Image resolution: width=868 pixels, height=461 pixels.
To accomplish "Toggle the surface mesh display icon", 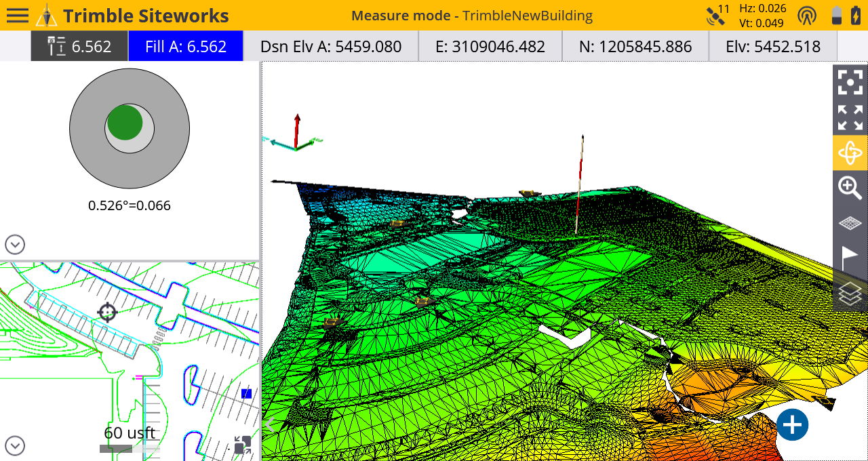I will point(850,222).
